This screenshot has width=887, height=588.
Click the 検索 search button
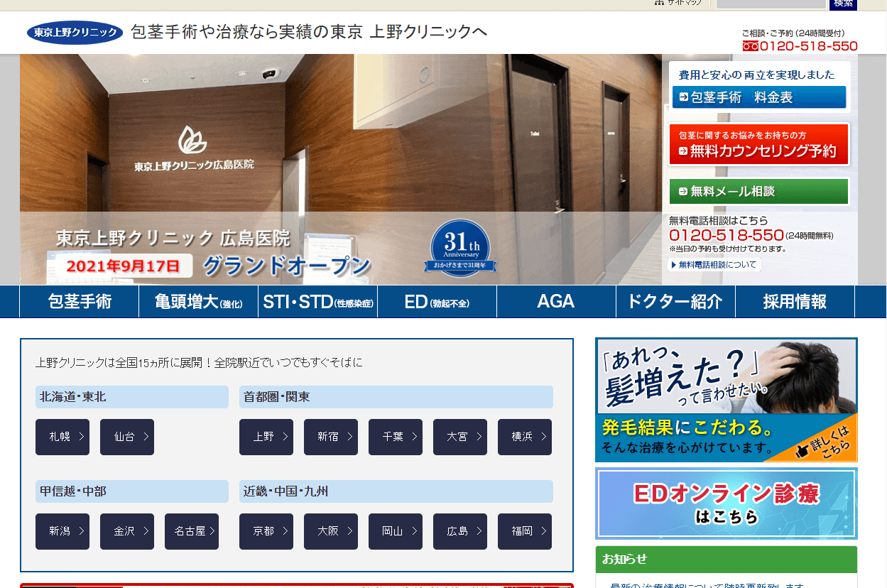pos(843,4)
